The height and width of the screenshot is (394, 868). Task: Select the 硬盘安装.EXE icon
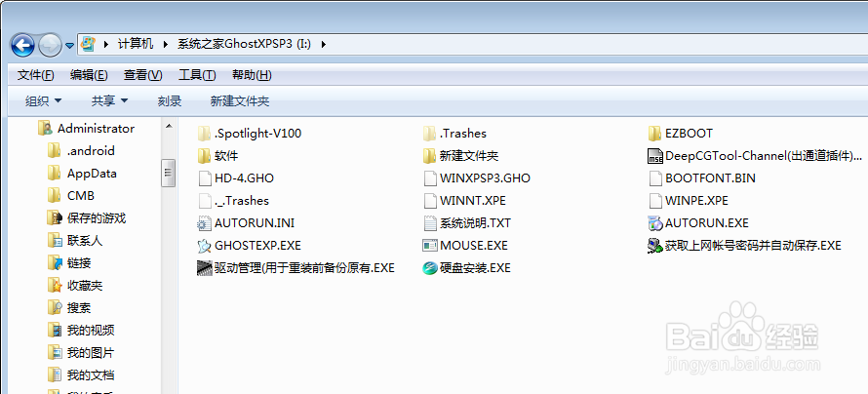coord(430,268)
